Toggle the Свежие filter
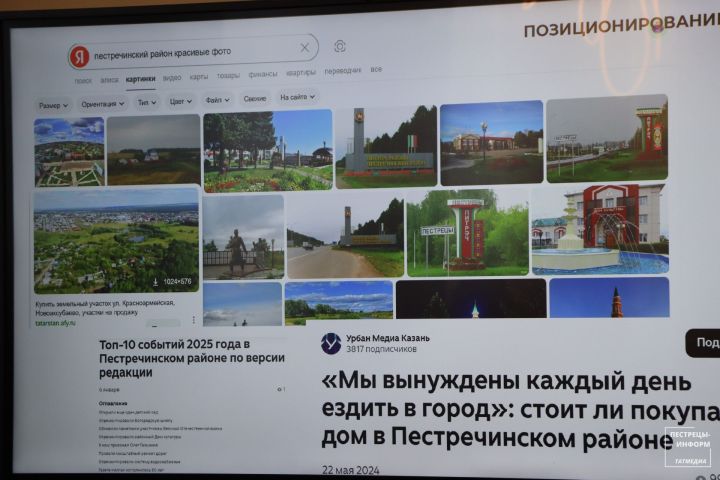720x480 pixels. [255, 99]
